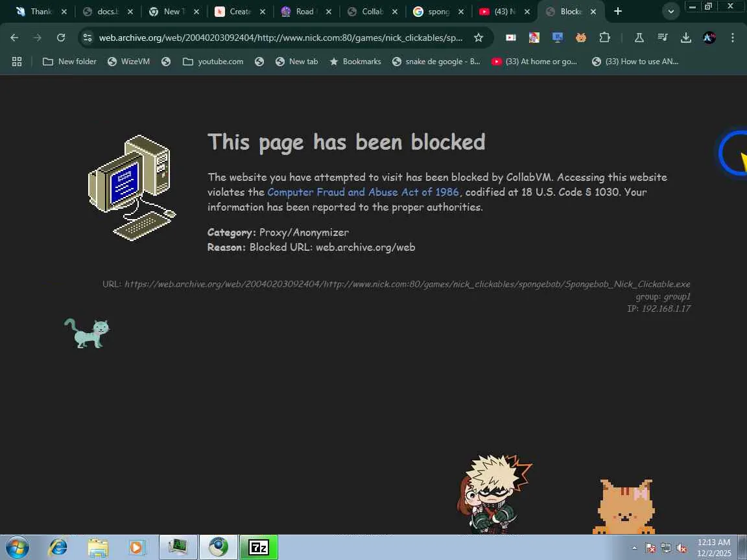The width and height of the screenshot is (747, 560).
Task: Open the monitor-shaped extension icon
Action: point(558,38)
